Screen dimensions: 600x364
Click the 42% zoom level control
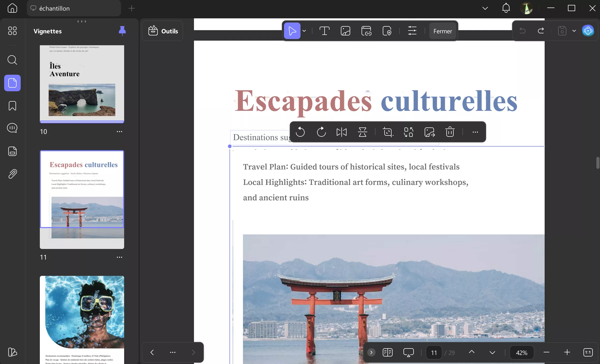point(522,352)
